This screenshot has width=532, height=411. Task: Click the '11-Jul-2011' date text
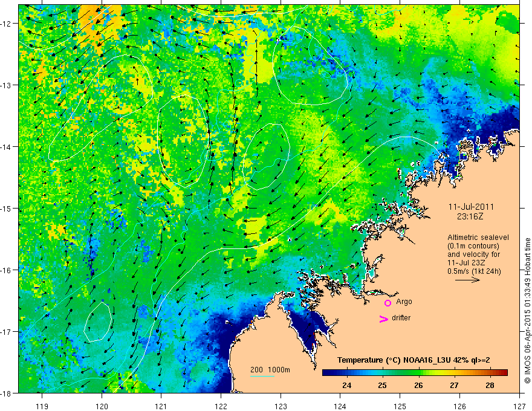(471, 207)
